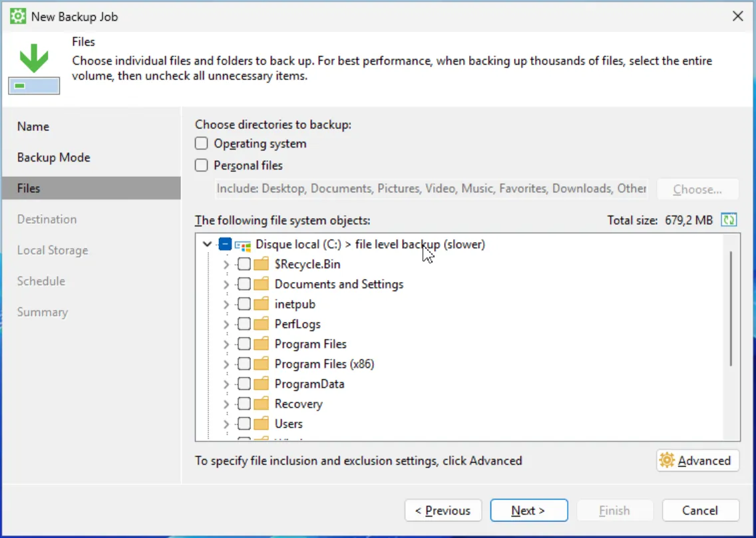
Task: Click the Next button
Action: tap(528, 511)
